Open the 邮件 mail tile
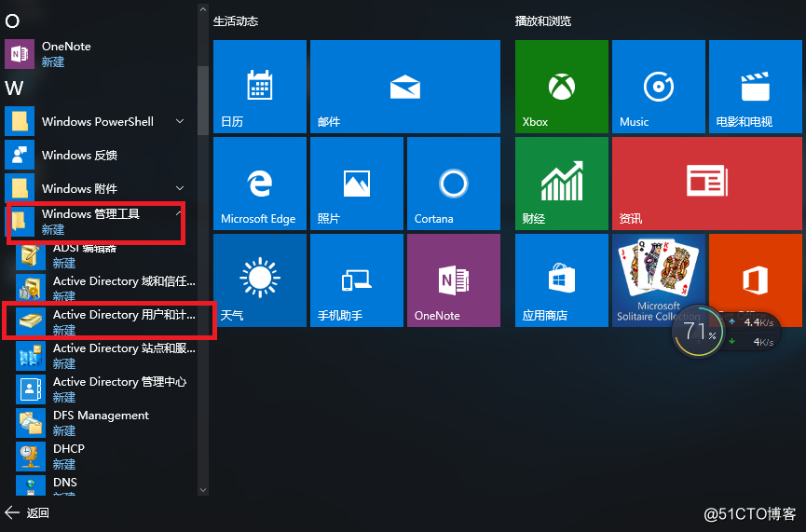 [405, 87]
